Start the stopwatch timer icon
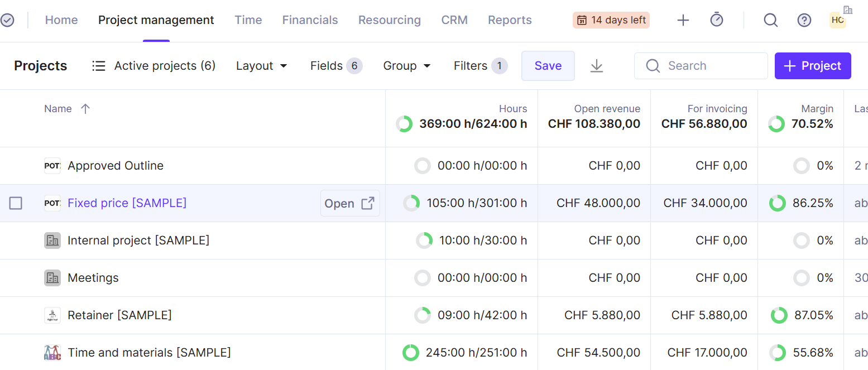Viewport: 868px width, 370px height. click(717, 20)
